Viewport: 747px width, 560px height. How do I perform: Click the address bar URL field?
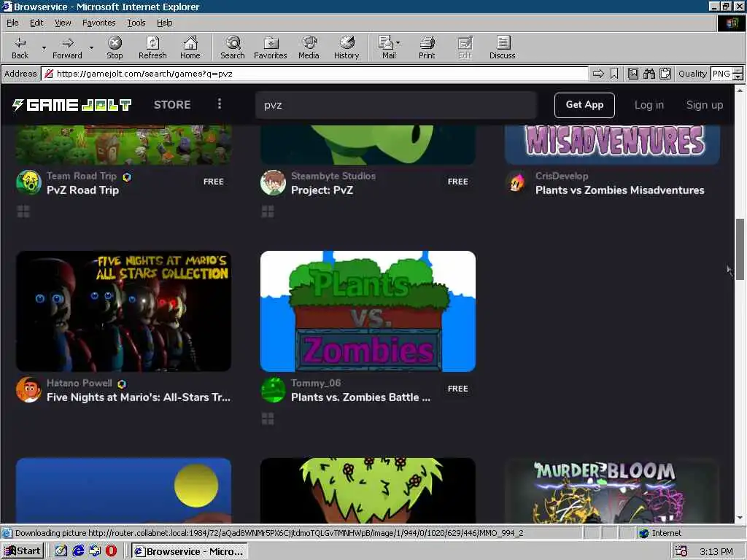314,74
